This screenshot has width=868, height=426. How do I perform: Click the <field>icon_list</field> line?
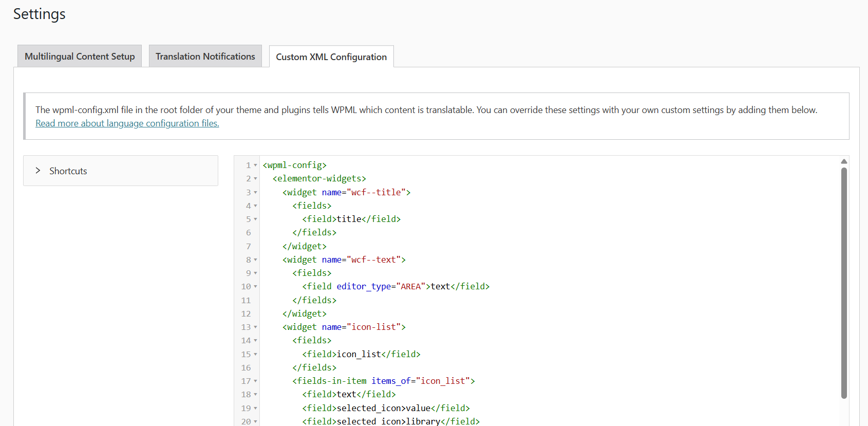point(362,354)
